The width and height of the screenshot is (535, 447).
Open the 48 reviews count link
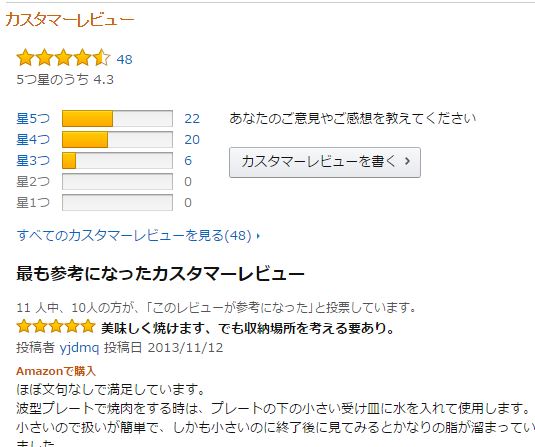[x=125, y=59]
